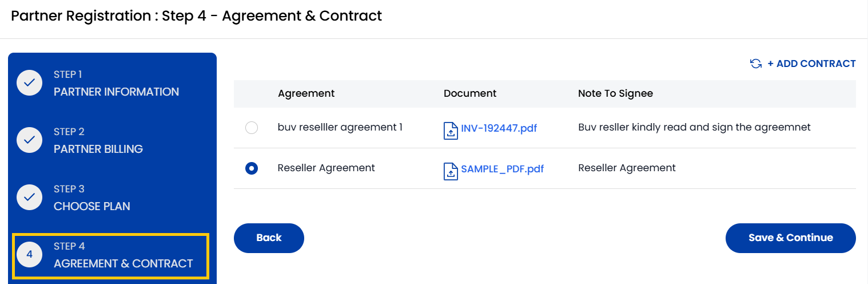Go to Partner Billing step

(x=98, y=149)
